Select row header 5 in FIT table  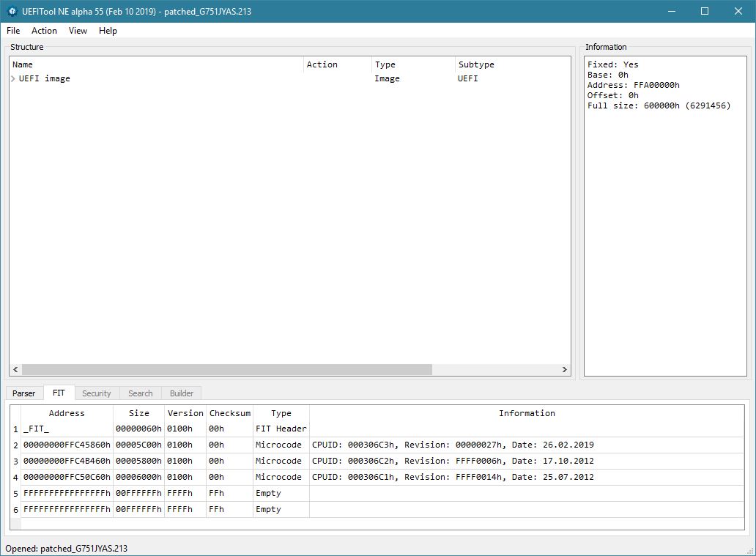click(15, 493)
